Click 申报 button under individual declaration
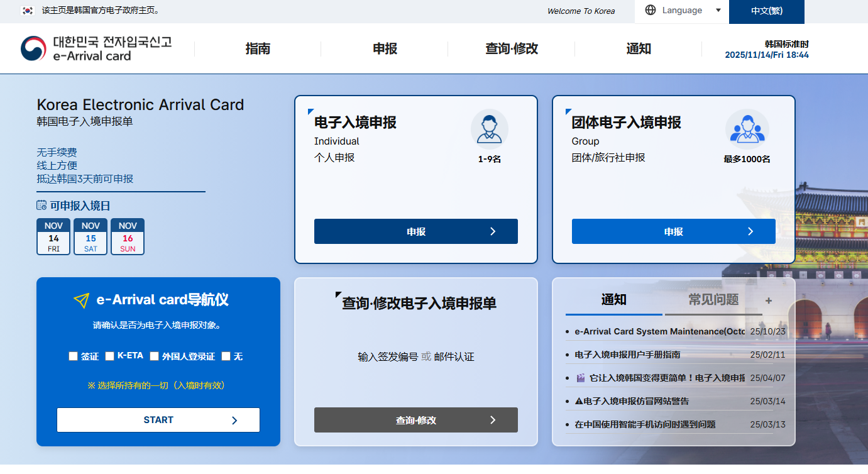The image size is (868, 474). coord(415,231)
